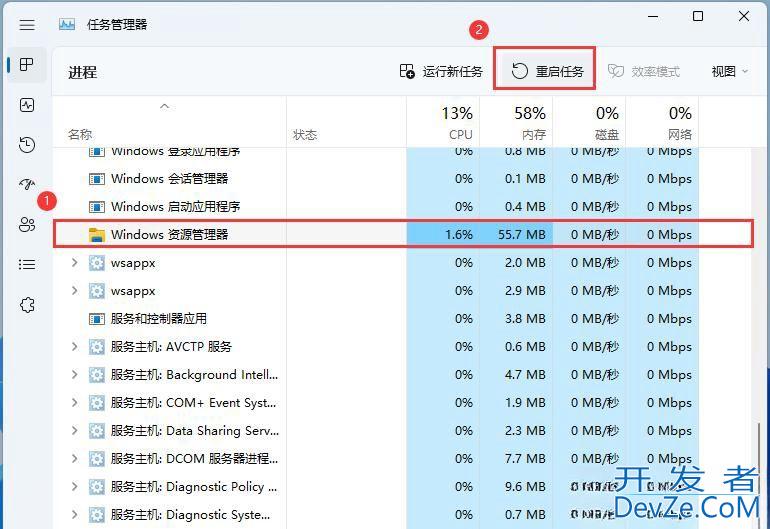Click the gear icon for Diagnostic Policy

(x=97, y=487)
